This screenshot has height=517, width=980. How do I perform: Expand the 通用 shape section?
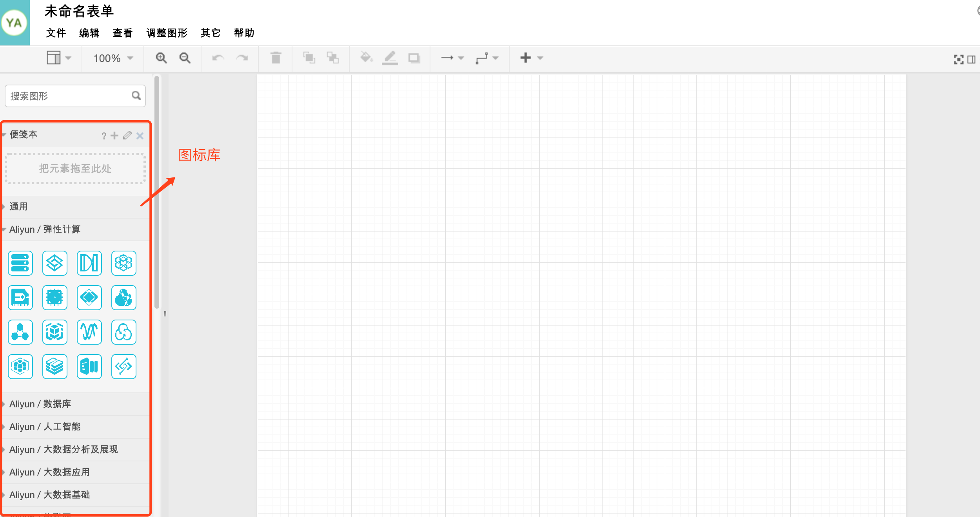(75, 206)
